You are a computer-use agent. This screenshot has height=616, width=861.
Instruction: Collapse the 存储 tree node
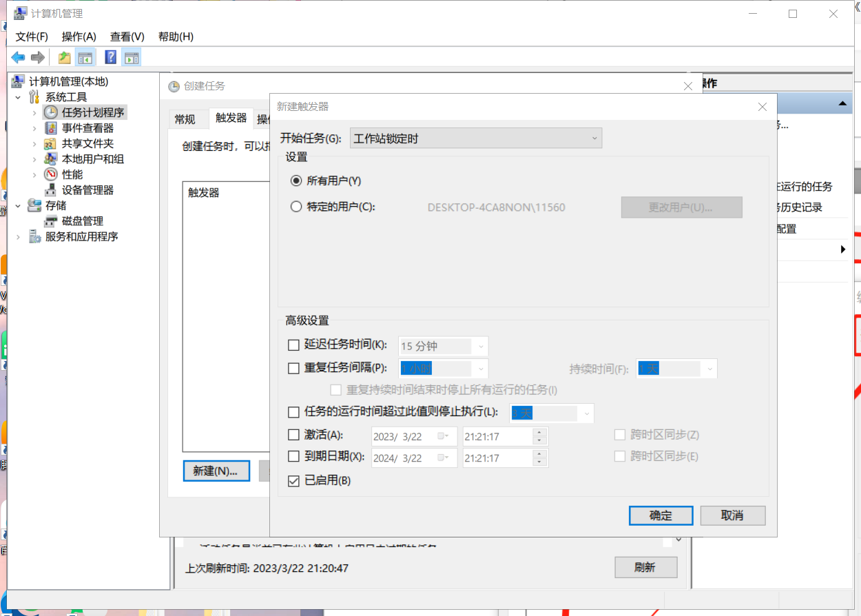click(18, 205)
